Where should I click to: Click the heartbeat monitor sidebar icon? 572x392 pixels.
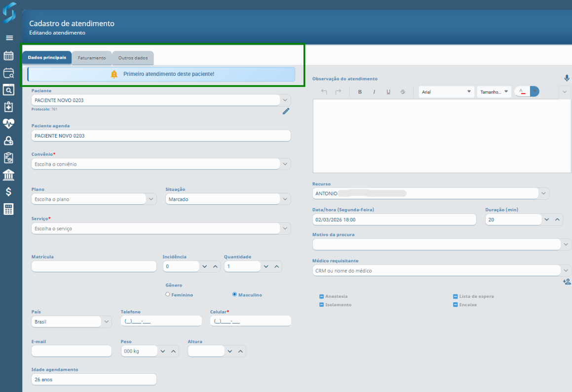click(9, 124)
